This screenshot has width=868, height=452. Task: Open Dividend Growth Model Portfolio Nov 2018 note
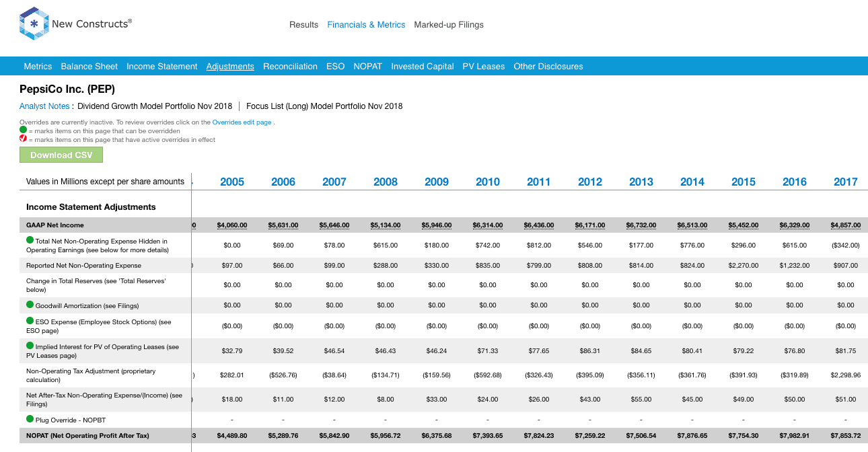click(x=155, y=106)
